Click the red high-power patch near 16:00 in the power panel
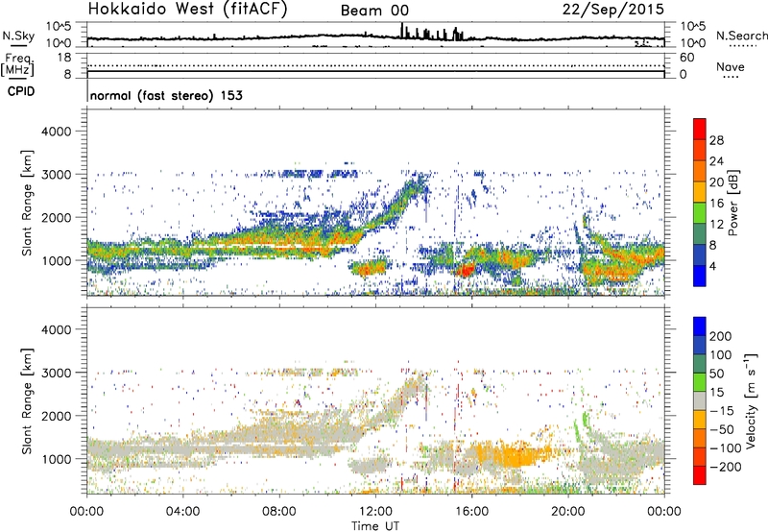The height and width of the screenshot is (532, 768). [x=465, y=270]
